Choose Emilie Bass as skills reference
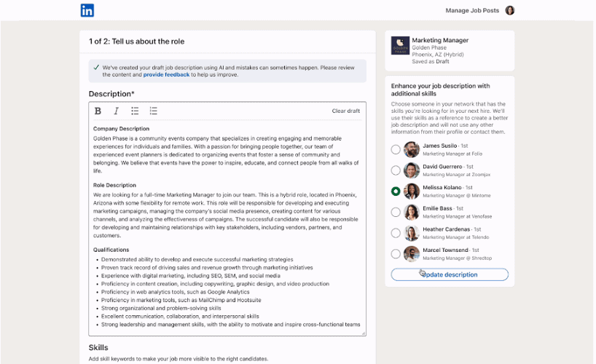Viewport: 596px width, 364px height. [x=396, y=212]
